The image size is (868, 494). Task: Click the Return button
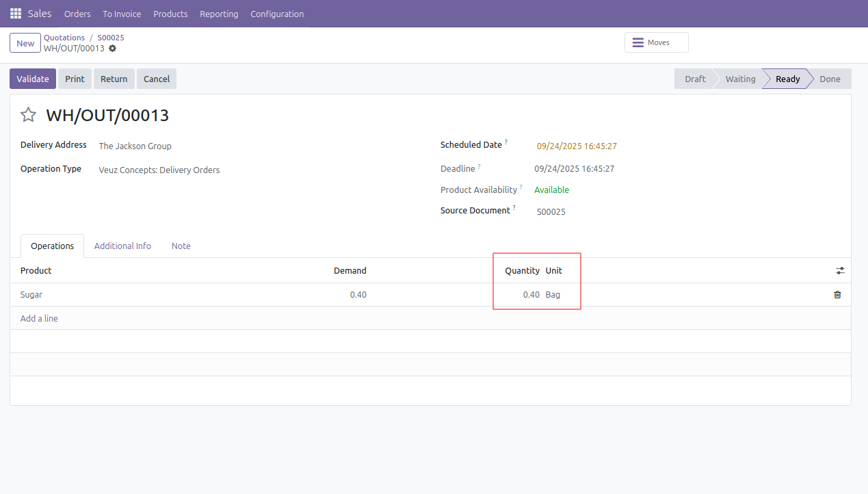[114, 79]
